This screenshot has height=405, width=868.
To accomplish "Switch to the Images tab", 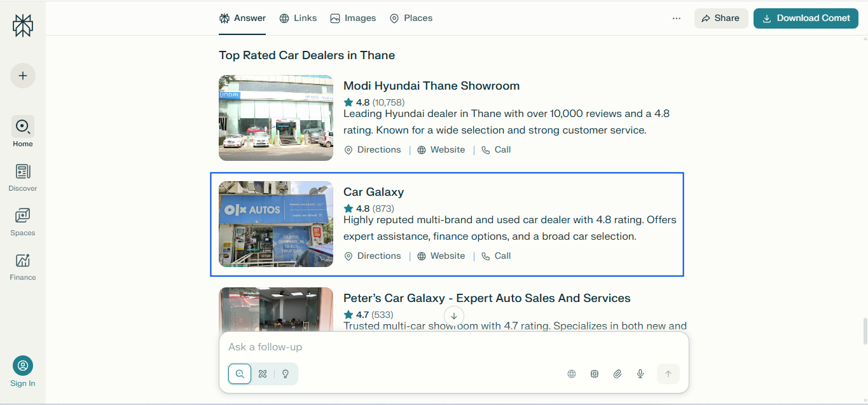I will pyautogui.click(x=353, y=18).
